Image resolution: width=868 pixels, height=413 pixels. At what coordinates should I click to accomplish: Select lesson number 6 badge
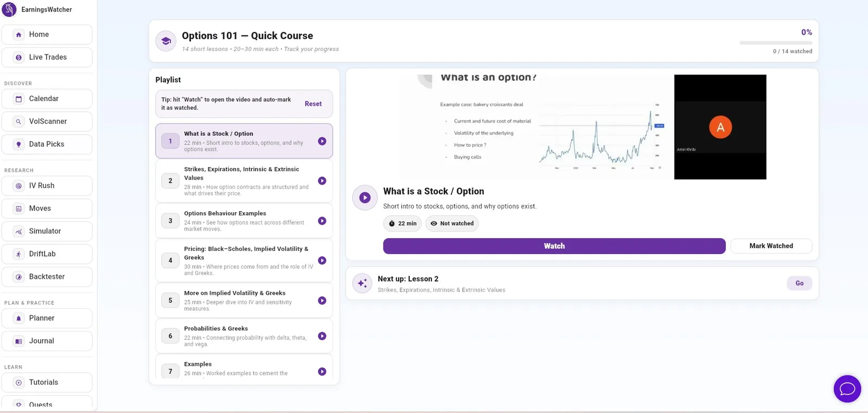tap(170, 336)
